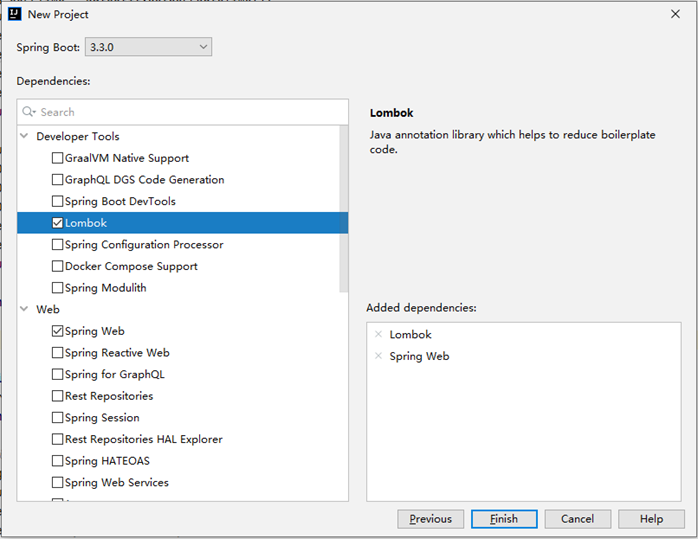Check Spring for GraphQL box
The width and height of the screenshot is (698, 539).
click(57, 374)
